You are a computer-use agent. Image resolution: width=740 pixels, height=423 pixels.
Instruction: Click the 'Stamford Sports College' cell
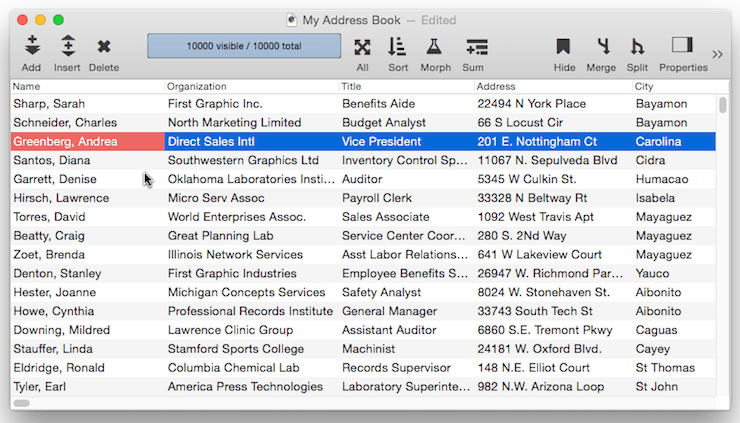click(x=252, y=349)
